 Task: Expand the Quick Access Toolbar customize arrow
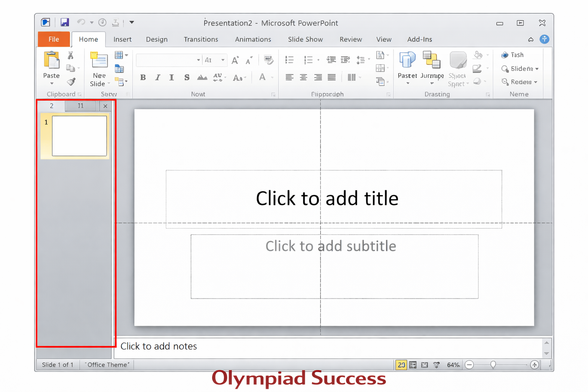click(x=132, y=22)
